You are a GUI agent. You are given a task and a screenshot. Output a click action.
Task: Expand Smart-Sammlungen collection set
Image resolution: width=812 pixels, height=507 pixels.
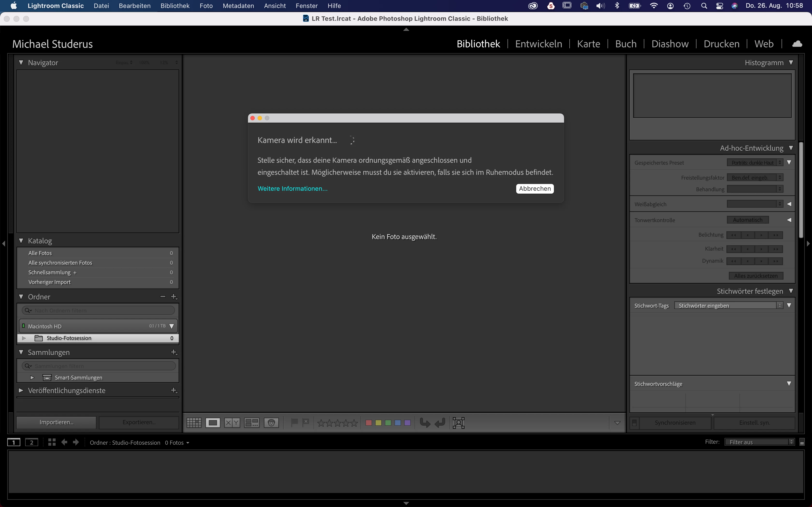tap(32, 378)
